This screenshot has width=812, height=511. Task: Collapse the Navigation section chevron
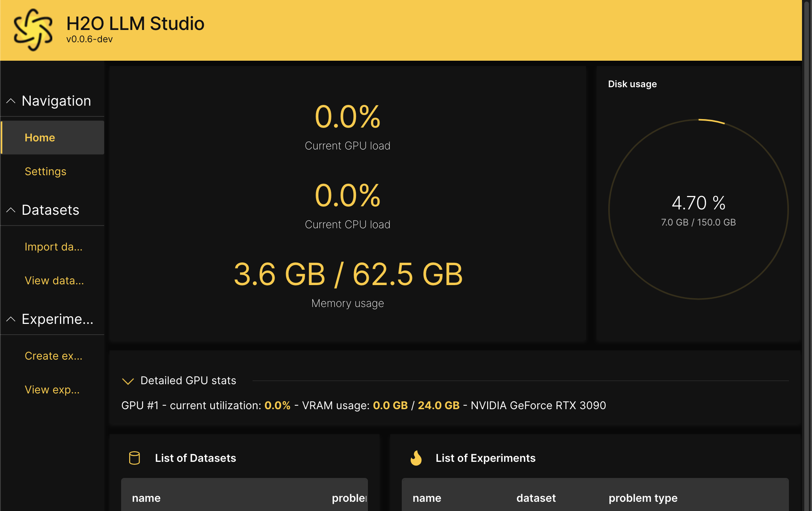pos(11,101)
